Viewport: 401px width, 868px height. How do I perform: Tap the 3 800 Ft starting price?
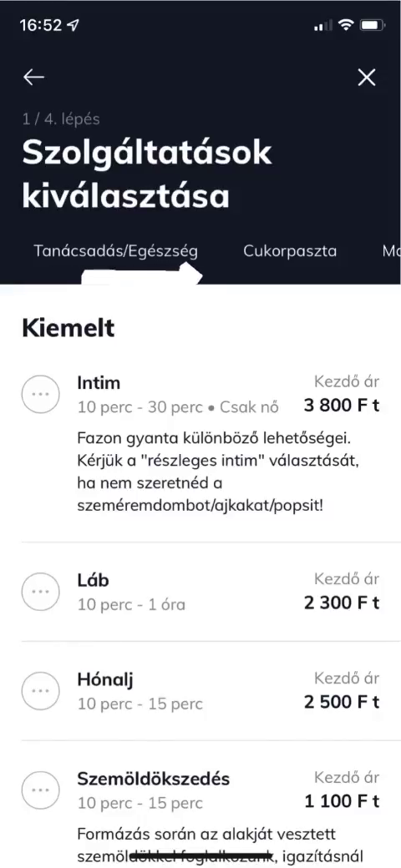pos(342,406)
